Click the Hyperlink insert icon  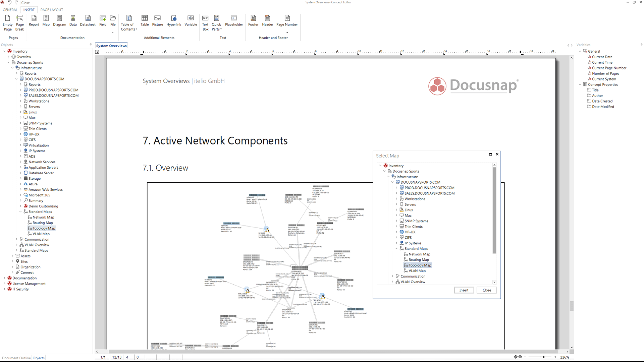pos(174,21)
